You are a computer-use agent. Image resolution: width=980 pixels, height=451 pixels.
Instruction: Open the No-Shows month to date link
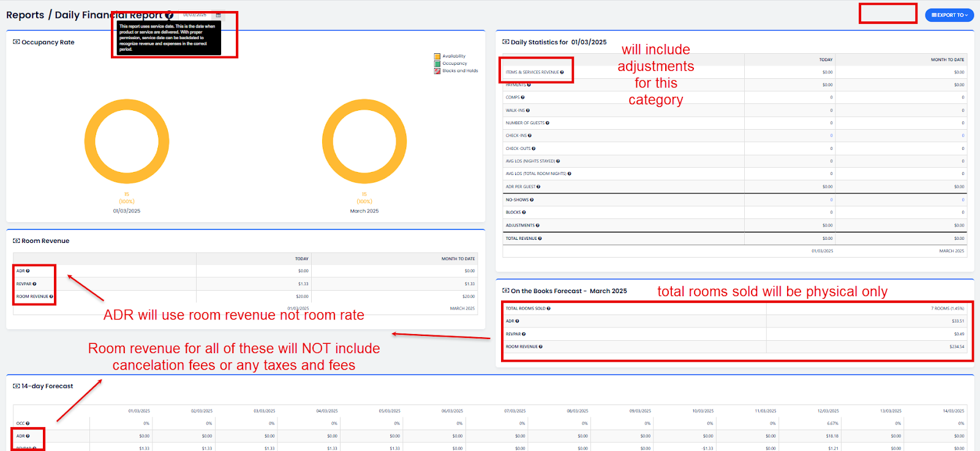(x=962, y=199)
